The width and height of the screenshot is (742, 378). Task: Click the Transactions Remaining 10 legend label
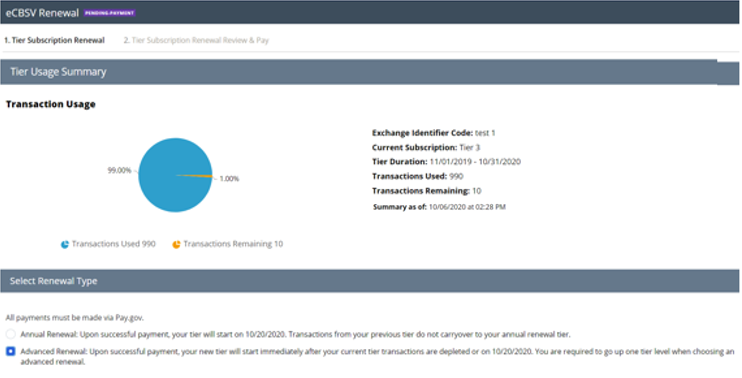coord(233,244)
